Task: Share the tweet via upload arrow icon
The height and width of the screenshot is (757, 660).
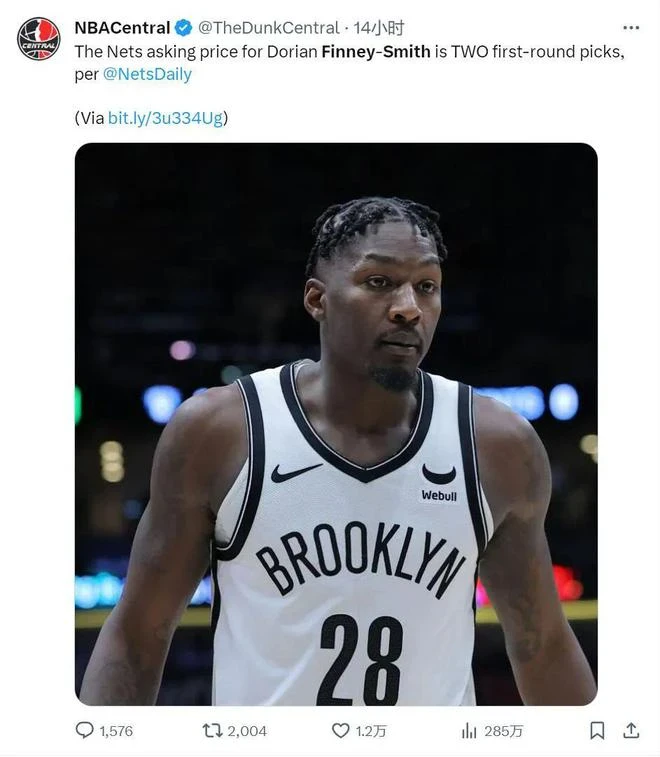Action: point(631,730)
